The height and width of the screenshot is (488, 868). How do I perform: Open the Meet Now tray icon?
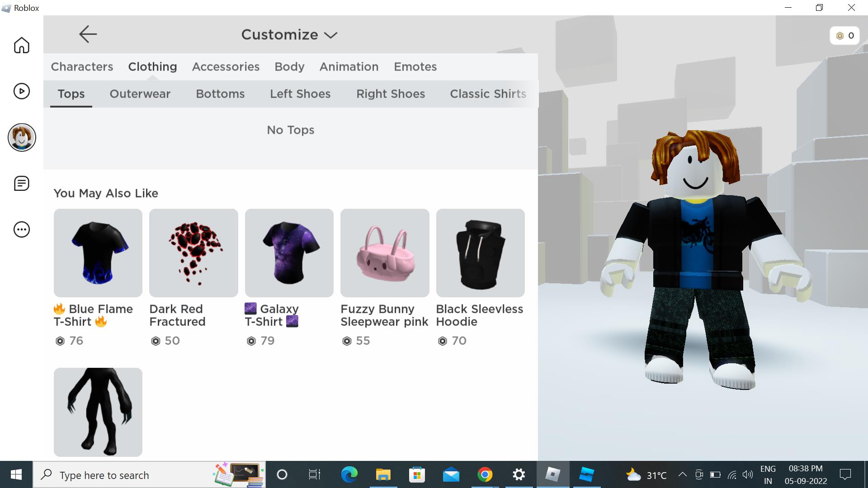[699, 474]
